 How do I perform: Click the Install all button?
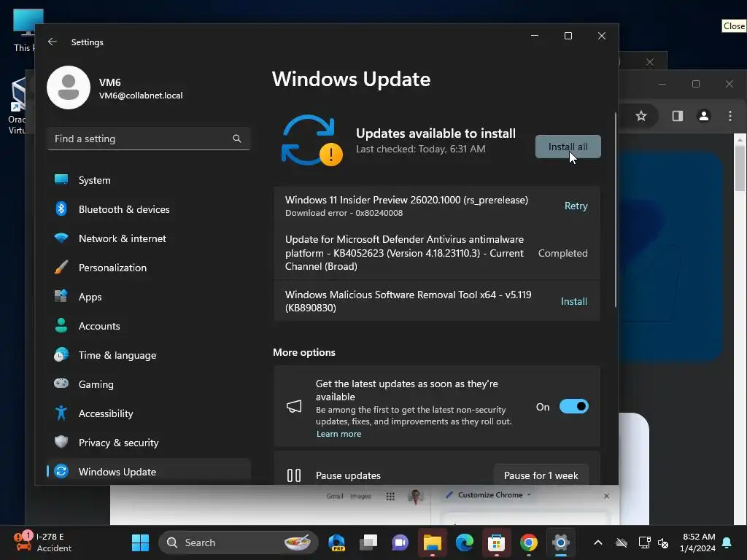(x=568, y=147)
